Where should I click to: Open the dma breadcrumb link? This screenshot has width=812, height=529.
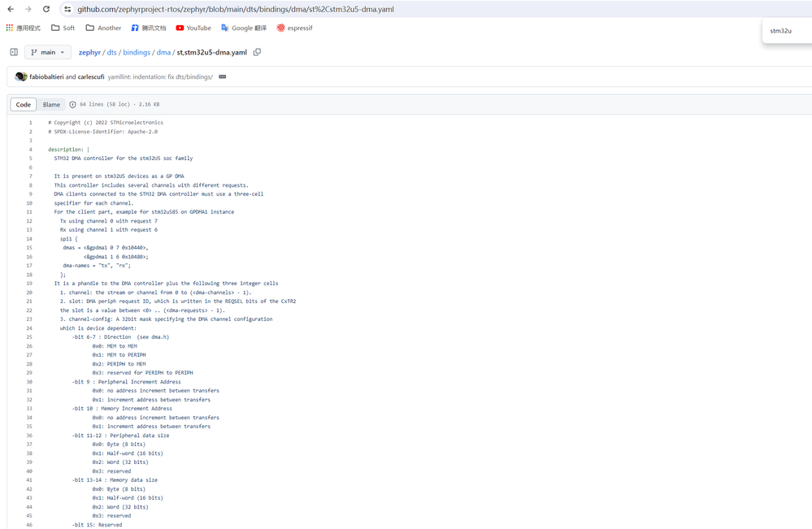tap(164, 51)
